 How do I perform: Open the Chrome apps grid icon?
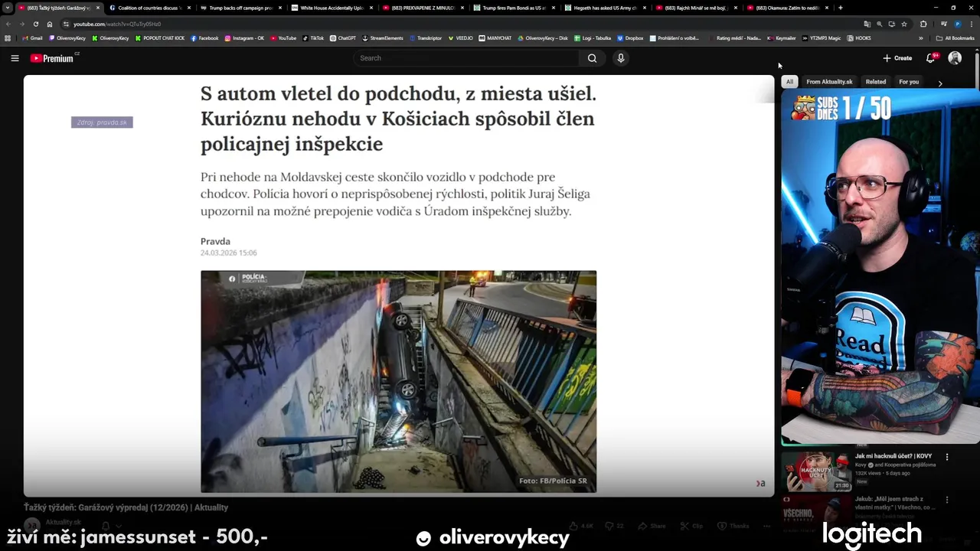click(x=8, y=37)
